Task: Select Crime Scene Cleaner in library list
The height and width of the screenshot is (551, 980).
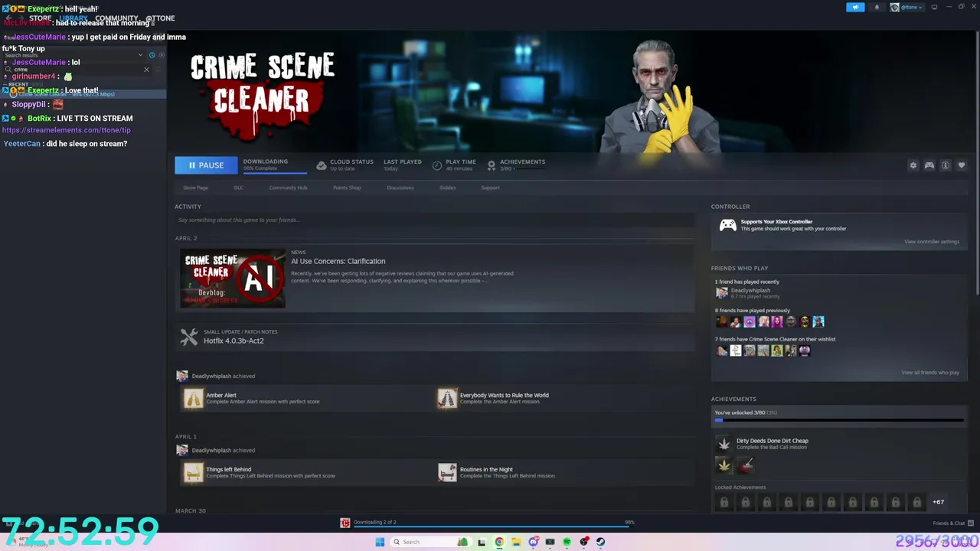Action: 83,94
